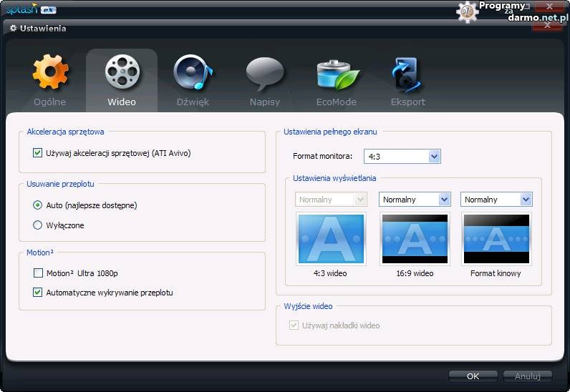Viewport: 570px width, 392px height.
Task: Click the 16:9 wideo preview thumbnail
Action: pos(415,239)
